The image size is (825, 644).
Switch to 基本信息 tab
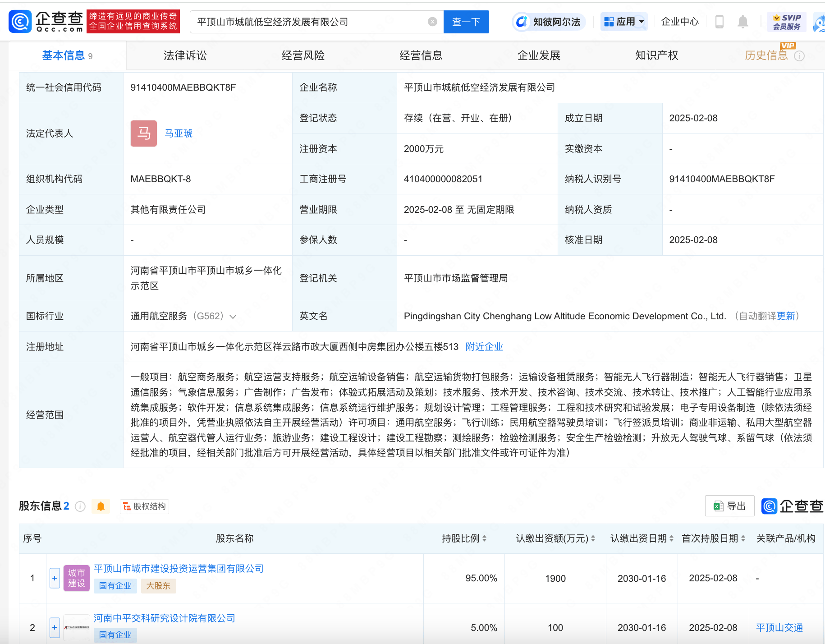click(67, 55)
